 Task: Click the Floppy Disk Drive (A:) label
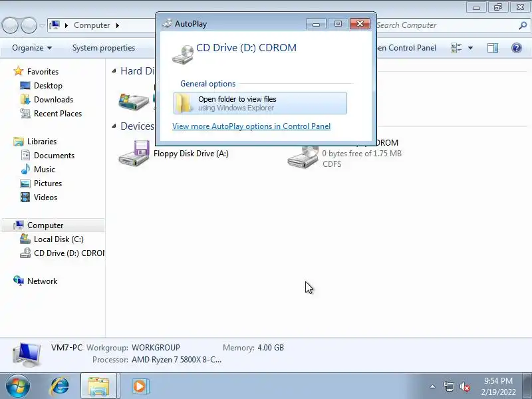pos(191,154)
